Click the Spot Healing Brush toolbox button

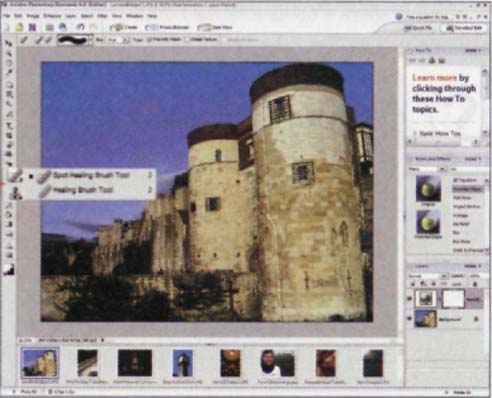tap(15, 175)
